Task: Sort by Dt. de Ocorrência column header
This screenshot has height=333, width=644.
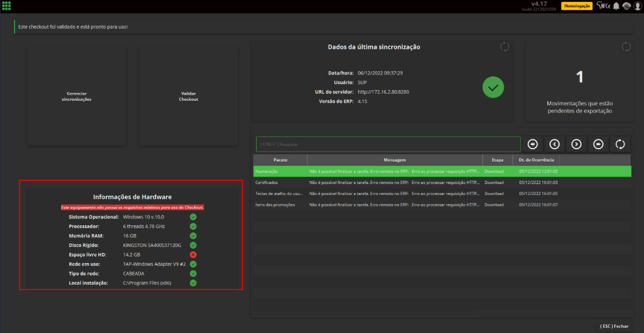Action: 536,160
